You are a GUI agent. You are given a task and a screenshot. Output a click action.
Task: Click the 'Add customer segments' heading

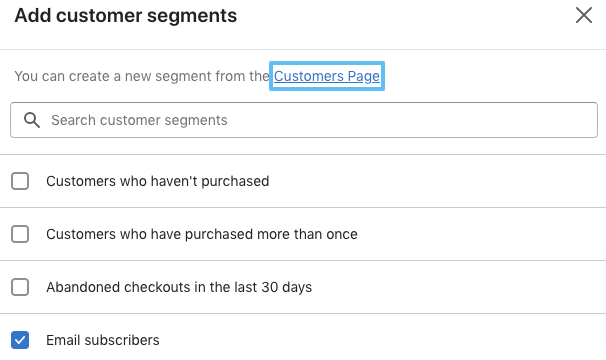click(x=126, y=15)
